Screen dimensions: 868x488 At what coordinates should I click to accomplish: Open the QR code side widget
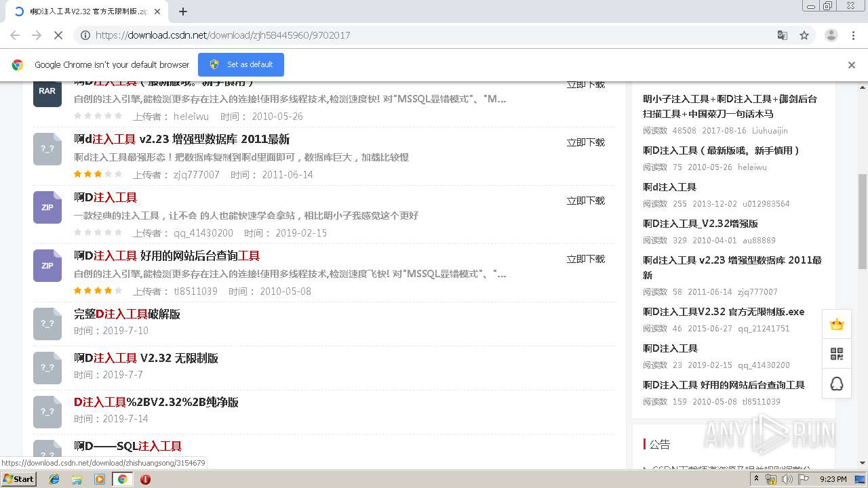tap(837, 354)
